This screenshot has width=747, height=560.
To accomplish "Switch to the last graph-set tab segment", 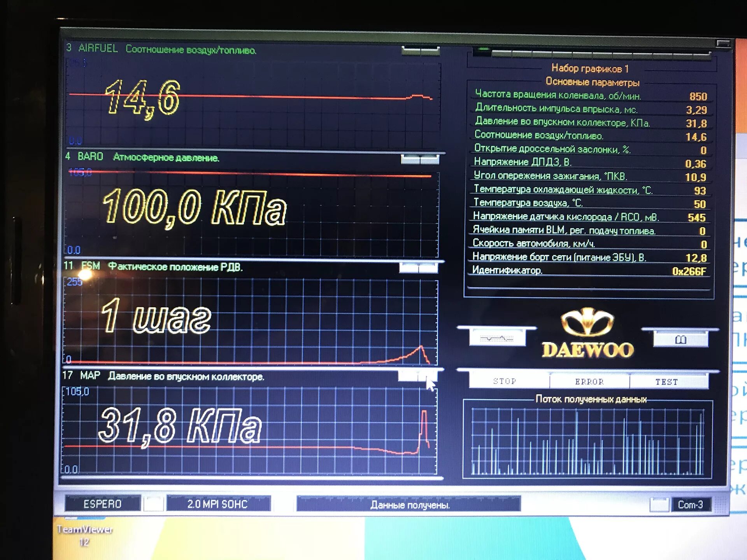I will (x=702, y=56).
